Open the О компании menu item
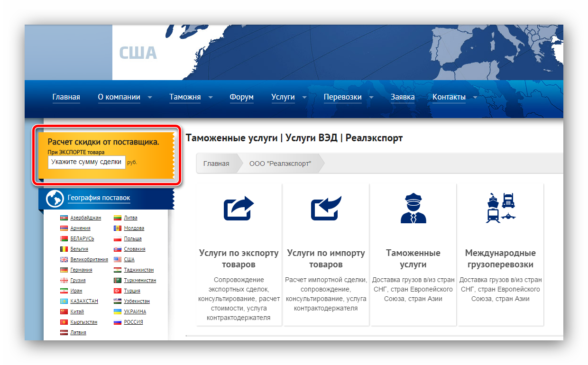Image resolution: width=588 pixels, height=365 pixels. (x=119, y=97)
